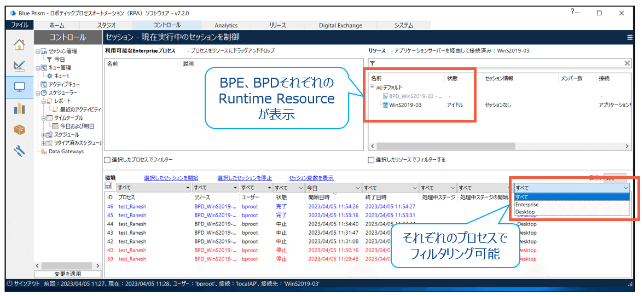This screenshot has width=644, height=296.
Task: Click the sign-out power icon in status bar
Action: pos(10,283)
